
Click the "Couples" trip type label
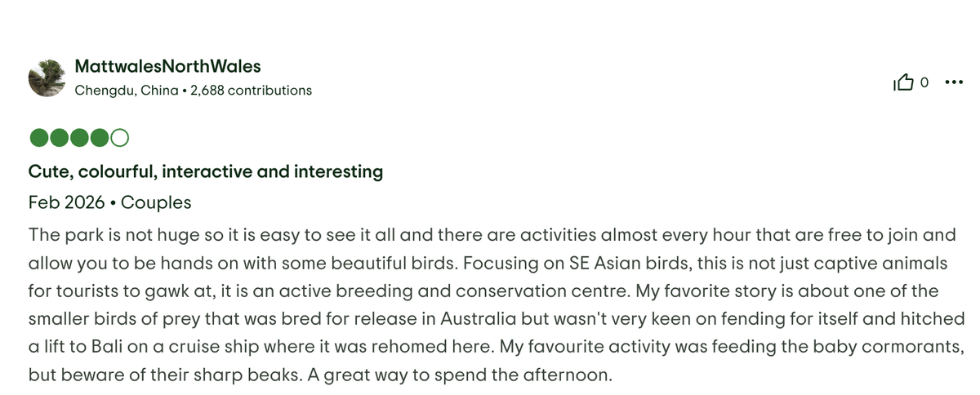tap(156, 202)
